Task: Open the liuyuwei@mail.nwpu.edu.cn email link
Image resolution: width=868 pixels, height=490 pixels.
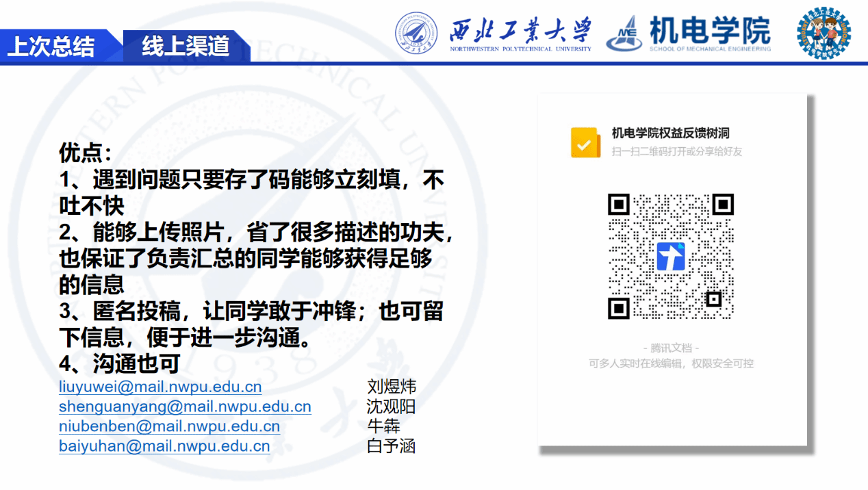Action: coord(160,387)
